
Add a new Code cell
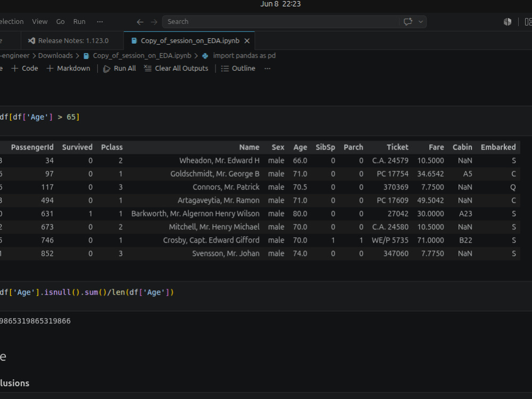pos(25,69)
